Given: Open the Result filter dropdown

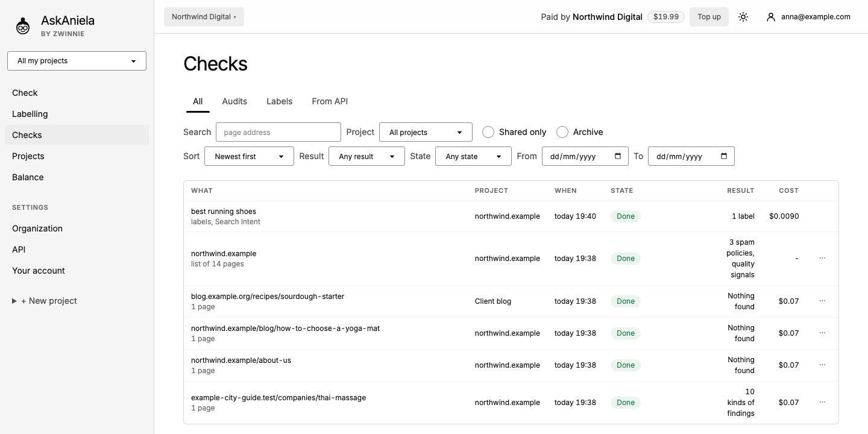Looking at the screenshot, I should [x=366, y=156].
